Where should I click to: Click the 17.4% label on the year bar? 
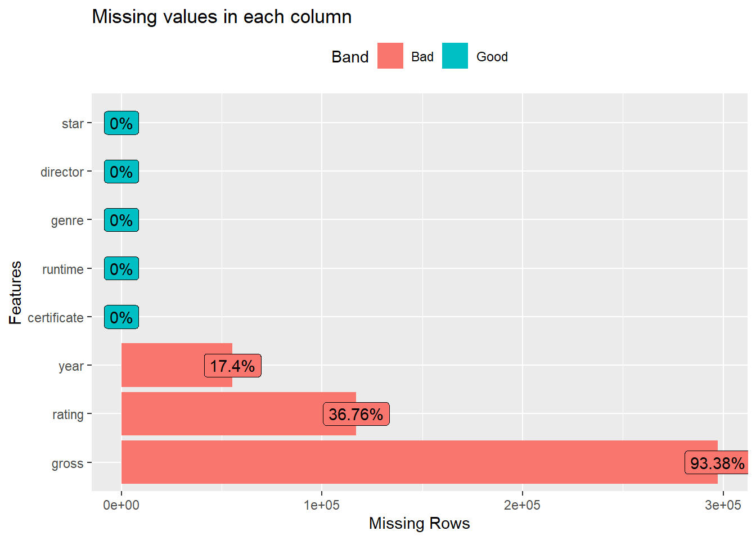coord(232,366)
